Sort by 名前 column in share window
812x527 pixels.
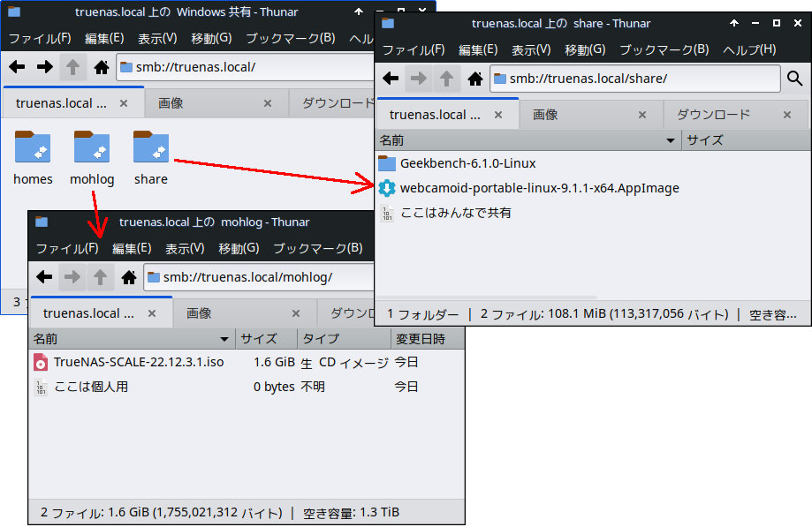pyautogui.click(x=528, y=140)
